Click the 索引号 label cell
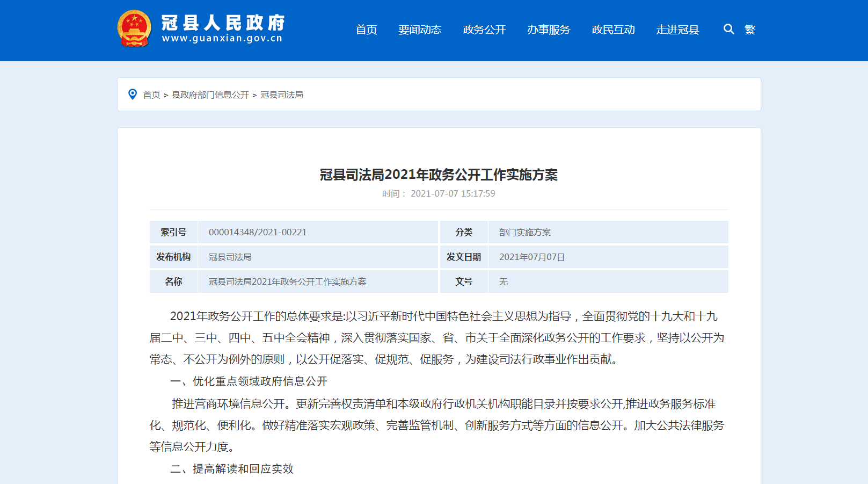Viewport: 868px width, 484px height. tap(173, 232)
